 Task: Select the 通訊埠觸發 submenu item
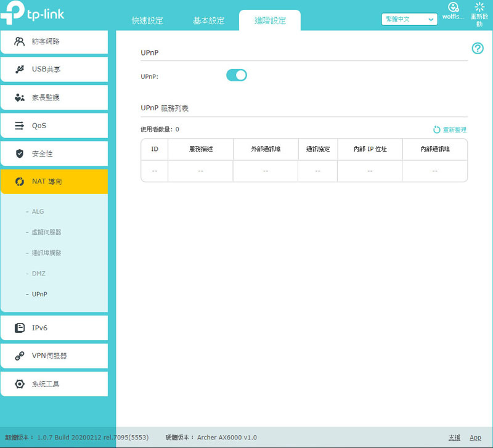click(x=47, y=253)
